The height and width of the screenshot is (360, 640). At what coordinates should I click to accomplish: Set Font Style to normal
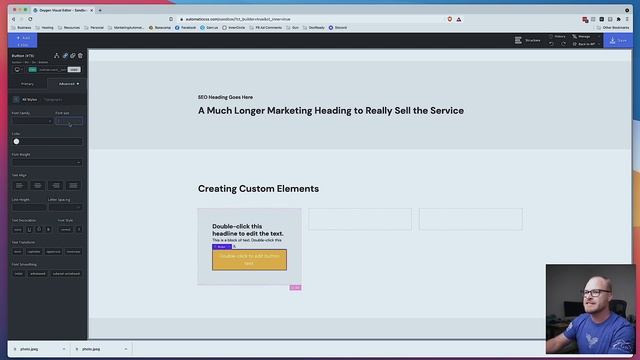point(66,230)
